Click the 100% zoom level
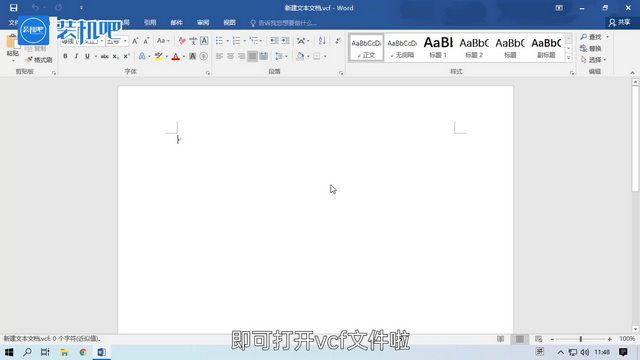This screenshot has height=360, width=640. (627, 339)
